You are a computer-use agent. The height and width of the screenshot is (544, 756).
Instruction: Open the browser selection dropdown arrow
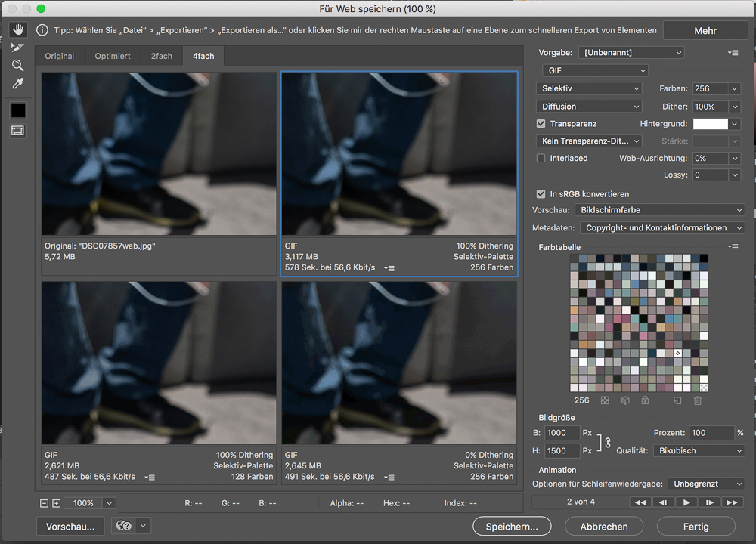coord(143,526)
